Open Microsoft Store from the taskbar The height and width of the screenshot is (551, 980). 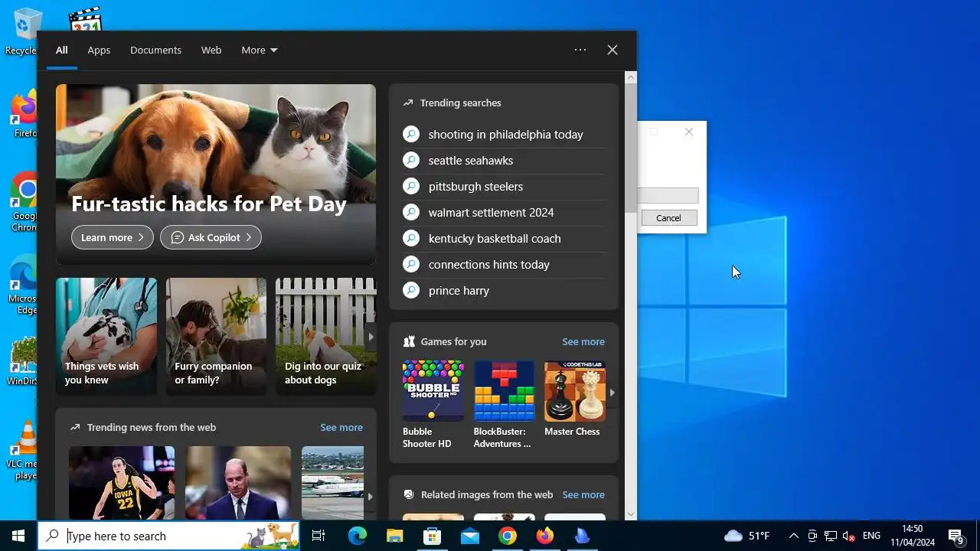432,536
